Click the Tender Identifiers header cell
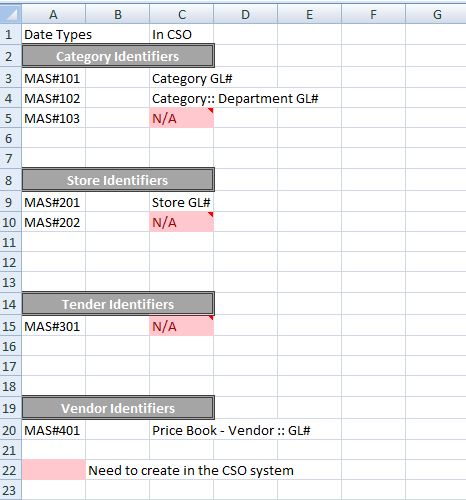Screen dimensions: 466x500 [x=118, y=304]
